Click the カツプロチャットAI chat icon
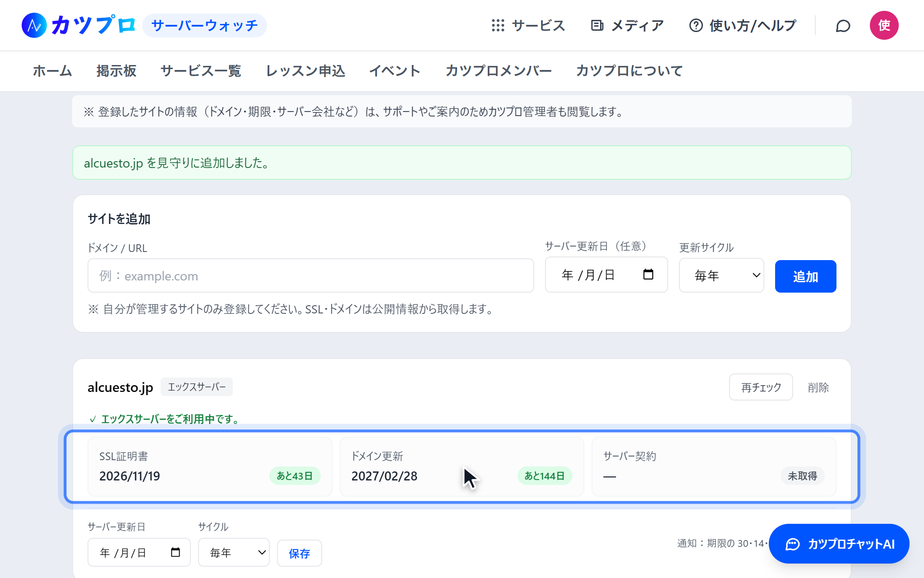The height and width of the screenshot is (578, 924). tap(792, 544)
